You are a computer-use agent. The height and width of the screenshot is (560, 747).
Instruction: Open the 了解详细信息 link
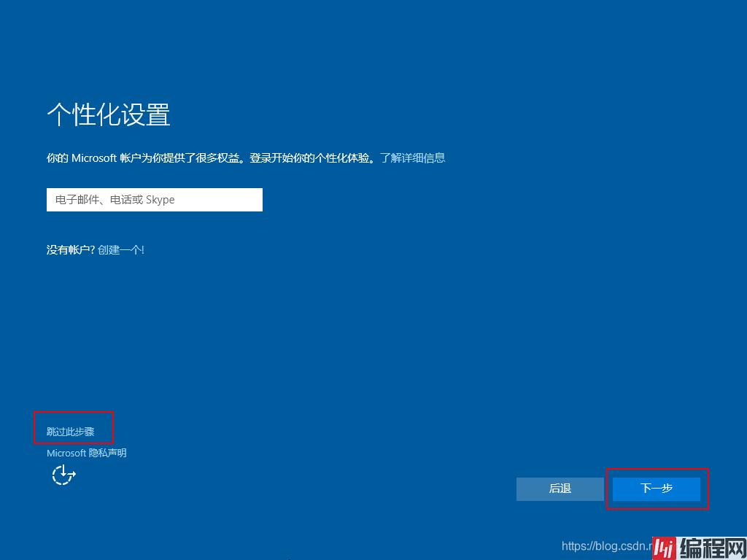(x=413, y=157)
